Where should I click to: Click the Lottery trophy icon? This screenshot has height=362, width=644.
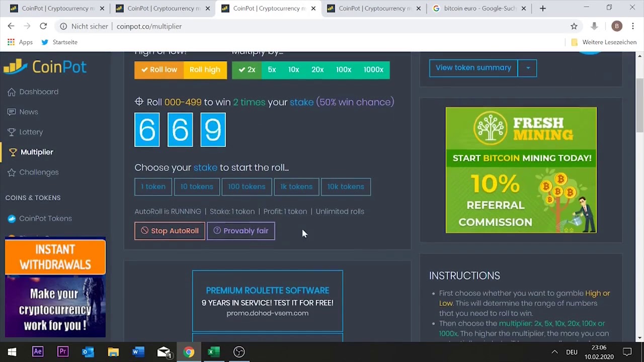click(x=12, y=132)
